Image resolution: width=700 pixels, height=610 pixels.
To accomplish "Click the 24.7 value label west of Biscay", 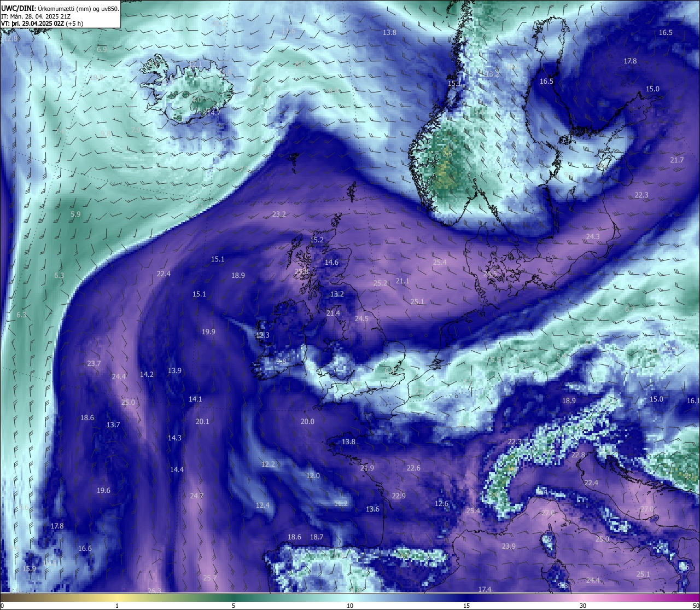I will 197,496.
